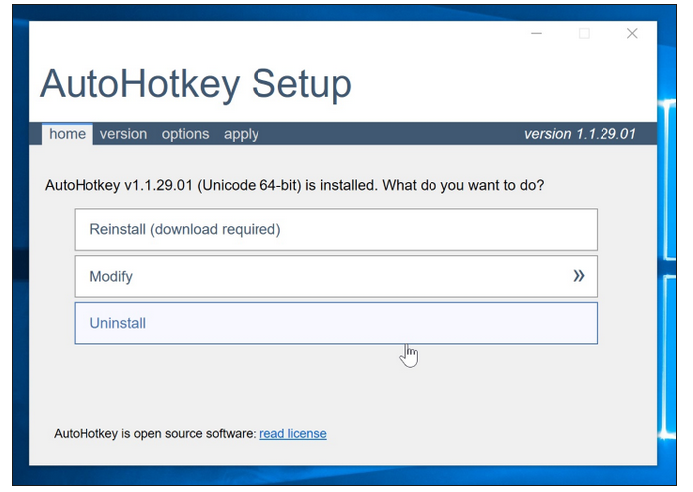Click the 'version 1.1.29.01' label

pyautogui.click(x=579, y=134)
